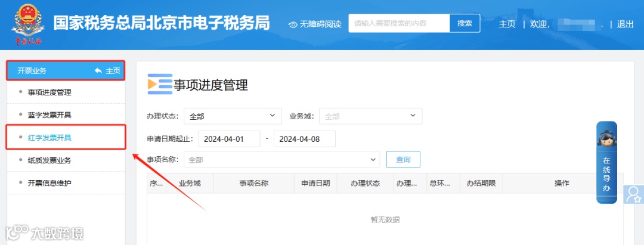The width and height of the screenshot is (644, 245).
Task: Click the 查询 button
Action: pos(403,159)
